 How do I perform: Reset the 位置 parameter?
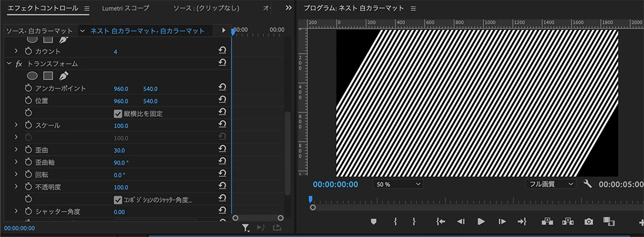222,100
